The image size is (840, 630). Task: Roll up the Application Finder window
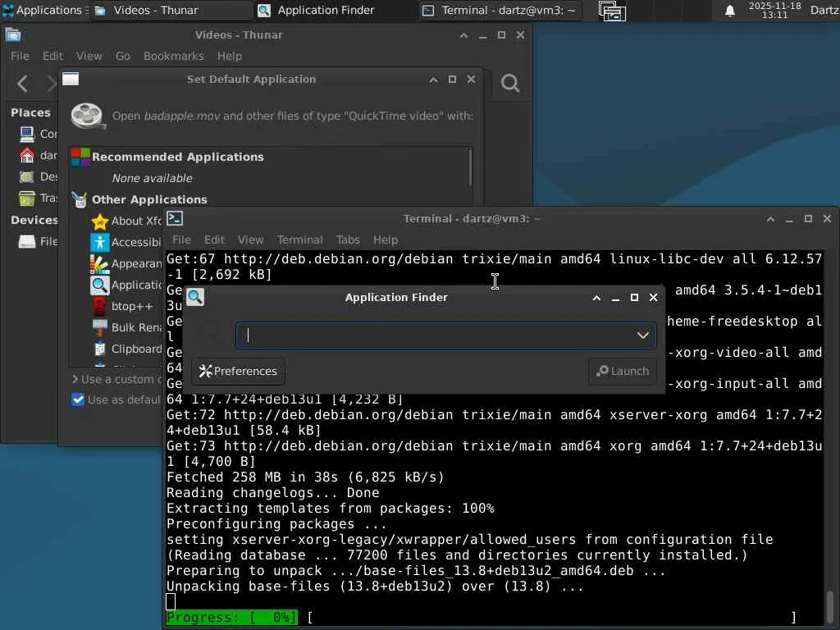click(596, 298)
